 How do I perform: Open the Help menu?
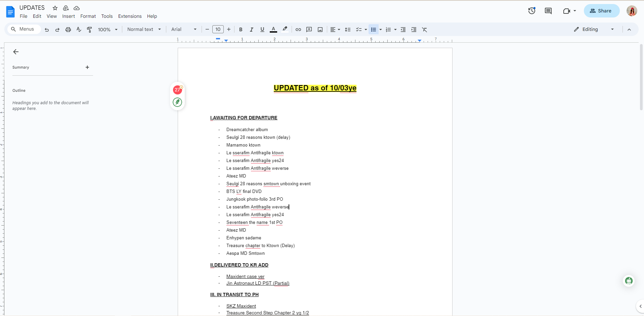(x=152, y=16)
